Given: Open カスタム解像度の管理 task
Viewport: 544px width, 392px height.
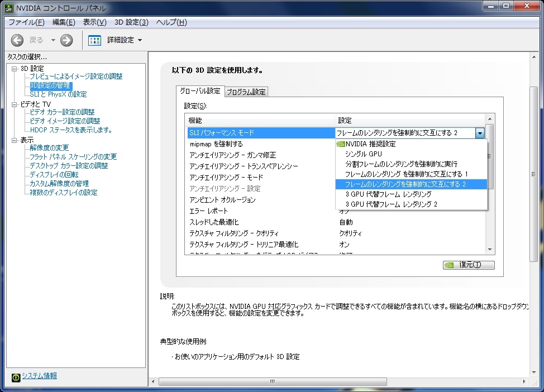Looking at the screenshot, I should 59,184.
